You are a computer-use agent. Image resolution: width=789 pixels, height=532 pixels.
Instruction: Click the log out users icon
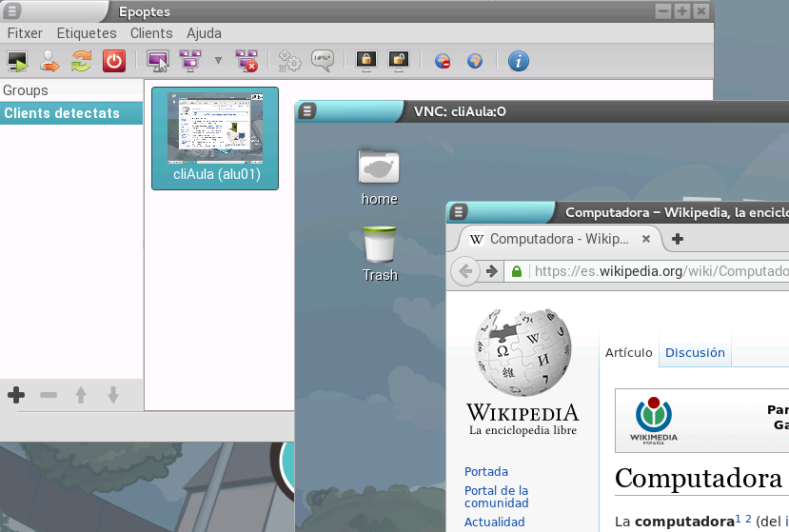click(x=49, y=62)
